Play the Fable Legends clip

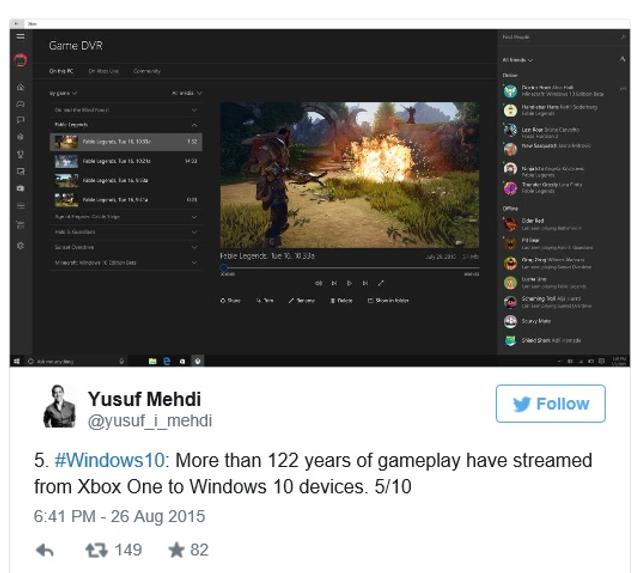(x=349, y=283)
